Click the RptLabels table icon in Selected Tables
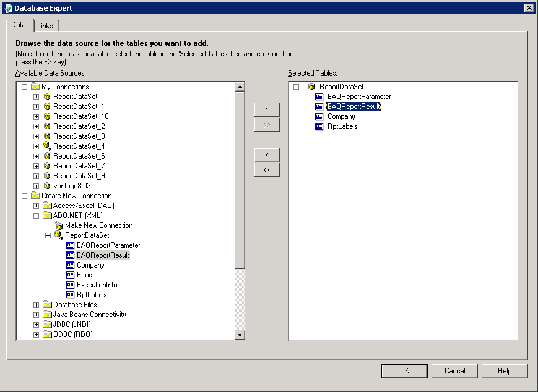Screen dimensions: 538x392 click(319, 127)
